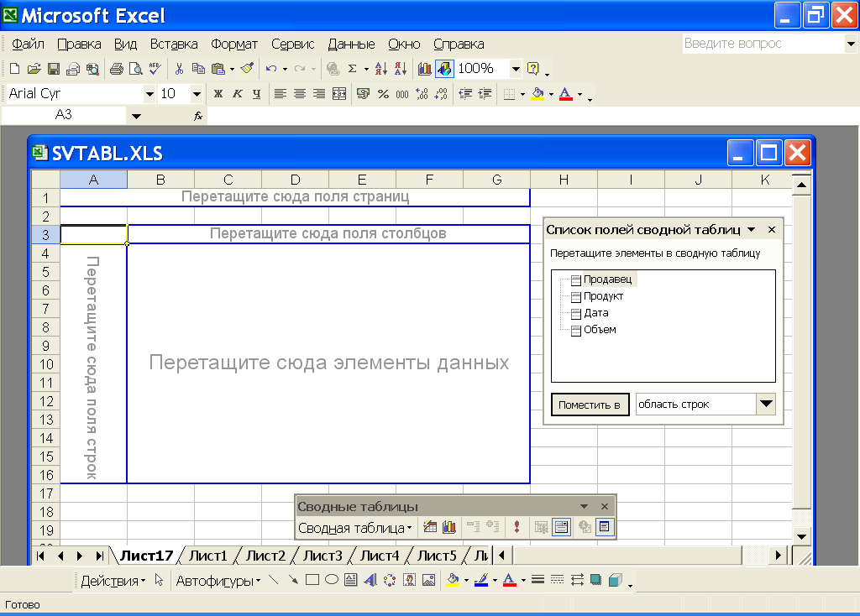Image resolution: width=860 pixels, height=616 pixels.
Task: Save the workbook with the floppy icon
Action: coord(54,69)
